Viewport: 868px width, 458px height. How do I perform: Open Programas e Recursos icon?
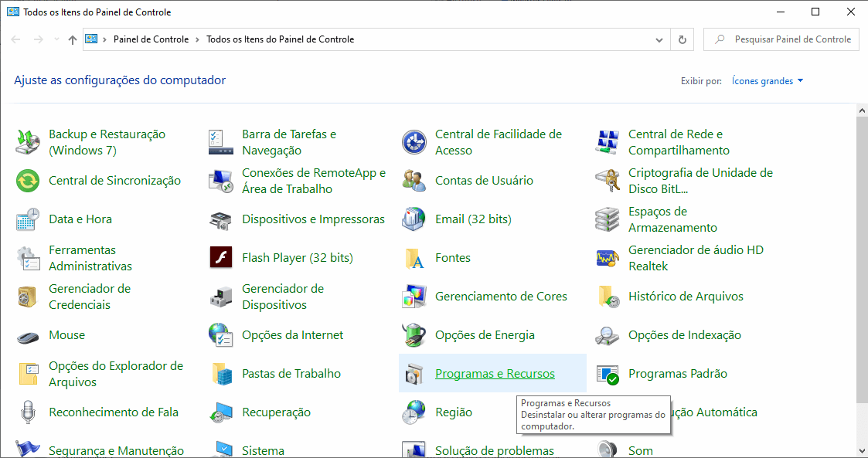(414, 375)
